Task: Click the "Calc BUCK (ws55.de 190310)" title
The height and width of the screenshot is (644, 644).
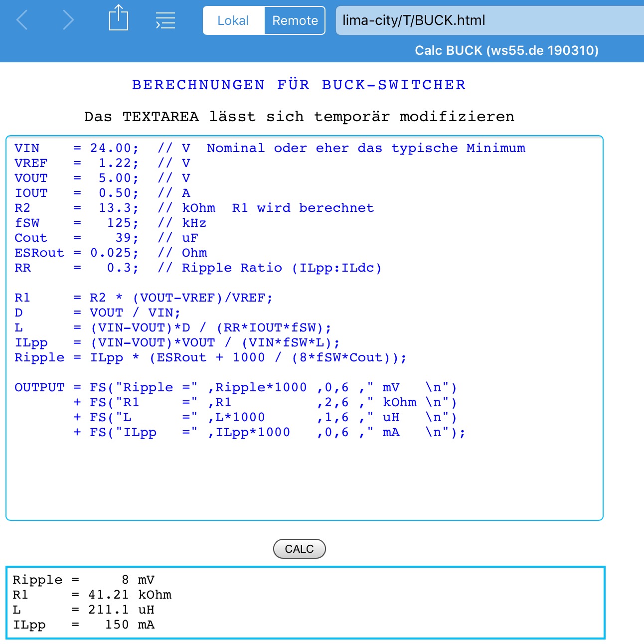Action: [506, 50]
